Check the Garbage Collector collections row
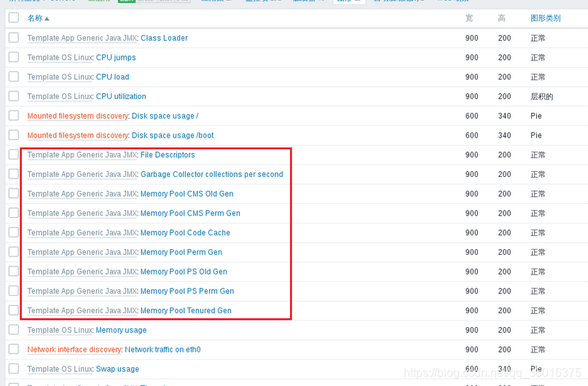Screen dimensions: 588x386 click(14, 174)
